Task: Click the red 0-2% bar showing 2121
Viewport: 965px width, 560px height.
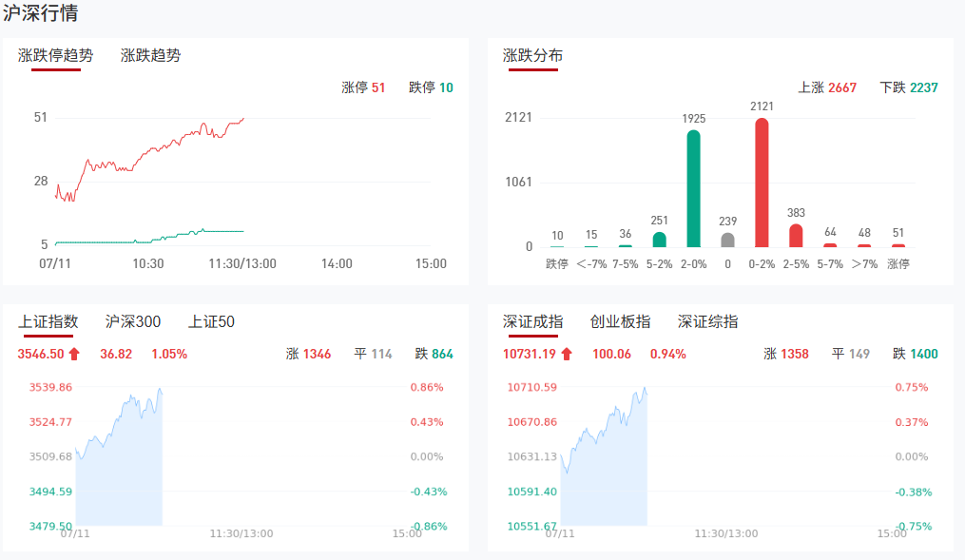Action: (762, 183)
